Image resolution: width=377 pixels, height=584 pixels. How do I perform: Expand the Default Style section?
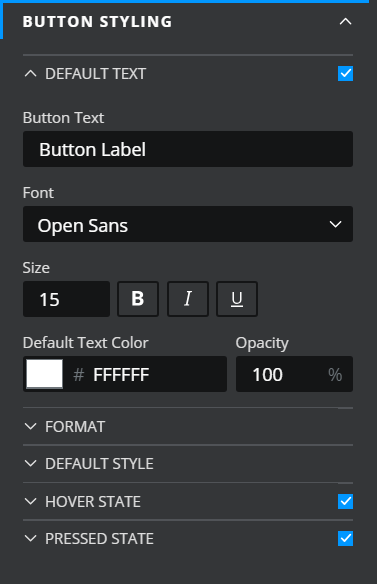coord(99,464)
